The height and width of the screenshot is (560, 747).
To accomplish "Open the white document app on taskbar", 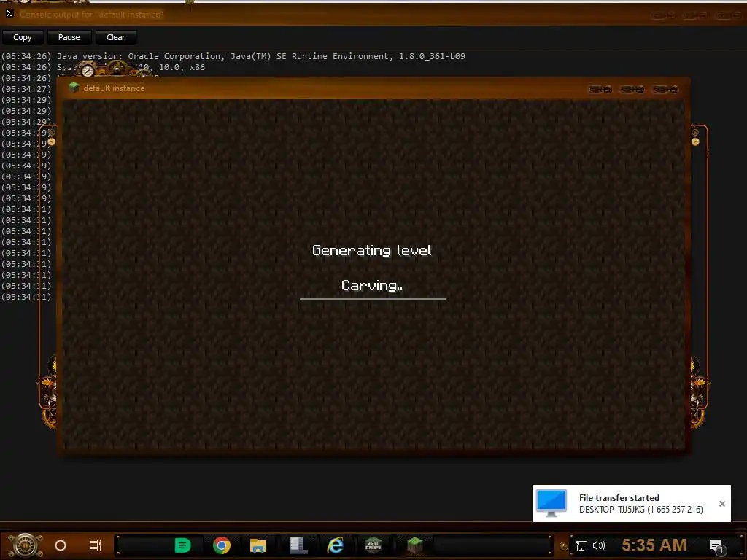I will [298, 545].
